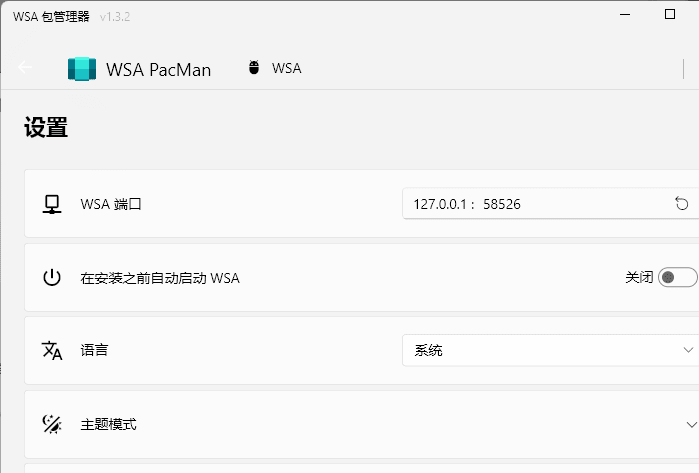Viewport: 699px width, 473px height.
Task: Go back using the left arrow
Action: pos(25,67)
